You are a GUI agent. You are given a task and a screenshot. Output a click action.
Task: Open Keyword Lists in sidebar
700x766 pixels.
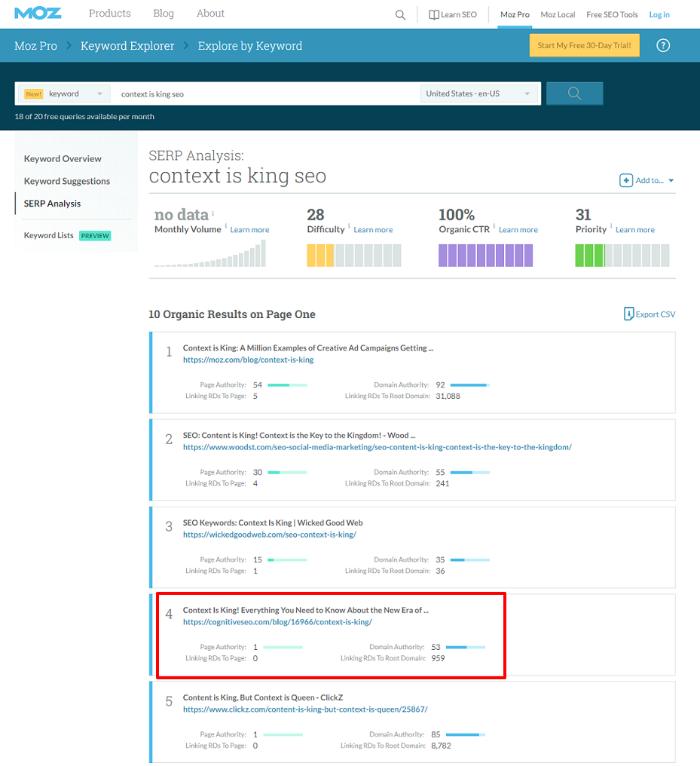point(48,235)
